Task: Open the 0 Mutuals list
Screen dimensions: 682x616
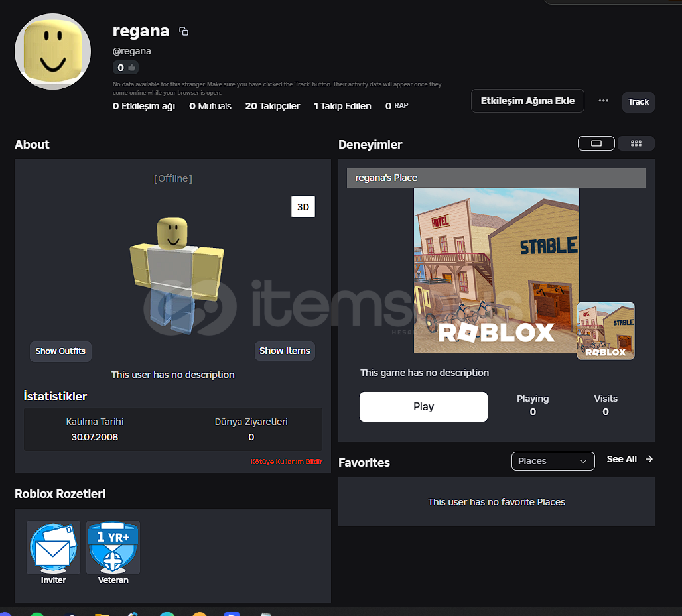Action: [x=210, y=106]
